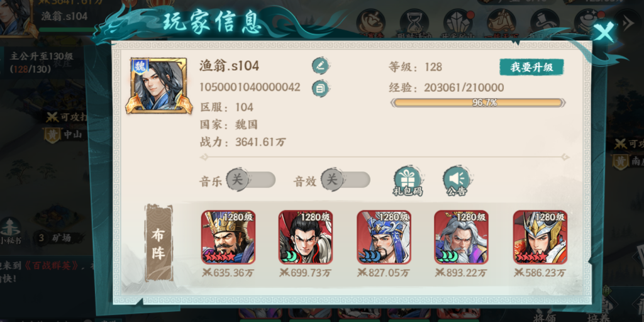Open the 布阵 formation tab

coord(158,242)
